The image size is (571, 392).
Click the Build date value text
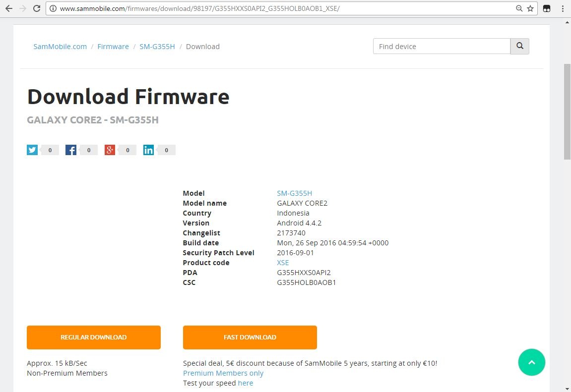pyautogui.click(x=332, y=242)
